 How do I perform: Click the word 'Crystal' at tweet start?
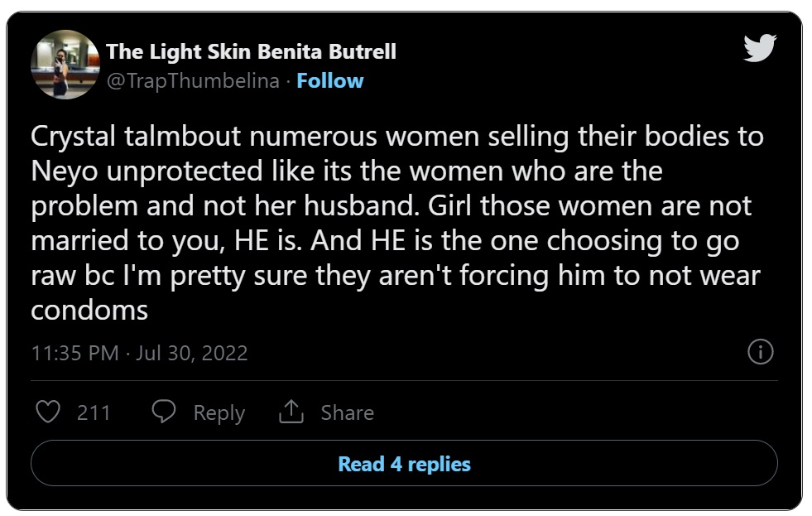point(73,137)
